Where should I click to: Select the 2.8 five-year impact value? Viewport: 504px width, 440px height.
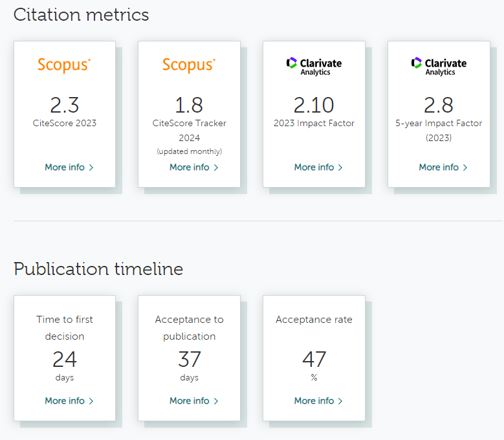coord(439,105)
